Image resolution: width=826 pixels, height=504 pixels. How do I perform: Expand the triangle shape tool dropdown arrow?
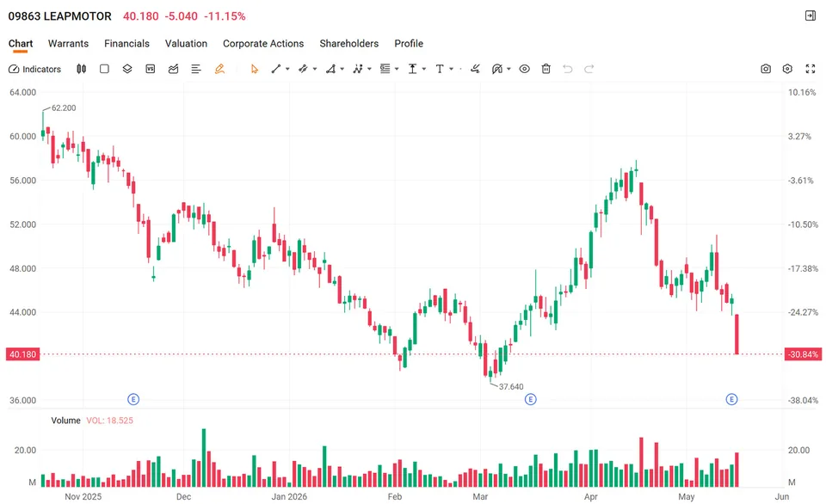(x=342, y=69)
